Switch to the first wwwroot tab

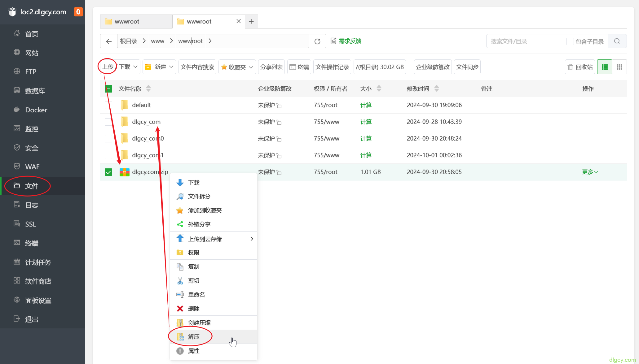click(136, 21)
